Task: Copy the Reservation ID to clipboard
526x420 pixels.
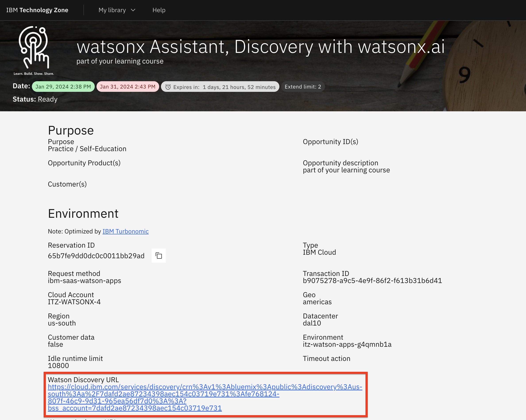Action: pos(159,256)
